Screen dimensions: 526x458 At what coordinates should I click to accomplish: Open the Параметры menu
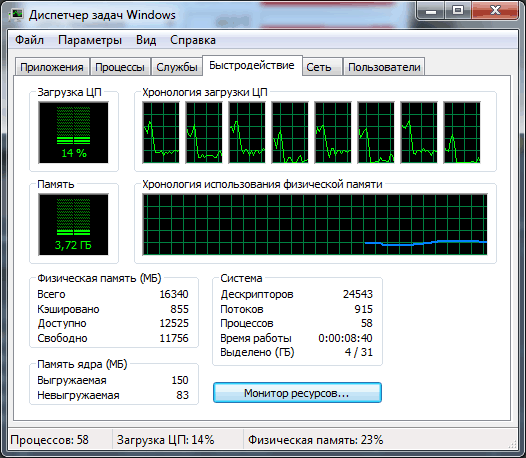90,40
